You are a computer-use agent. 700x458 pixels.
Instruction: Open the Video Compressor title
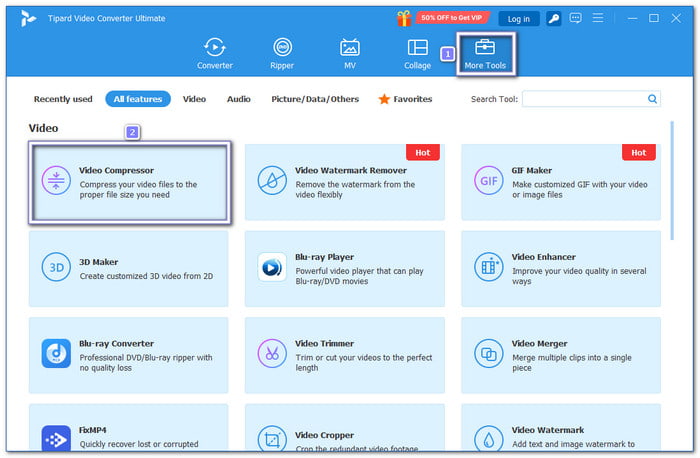coord(117,171)
